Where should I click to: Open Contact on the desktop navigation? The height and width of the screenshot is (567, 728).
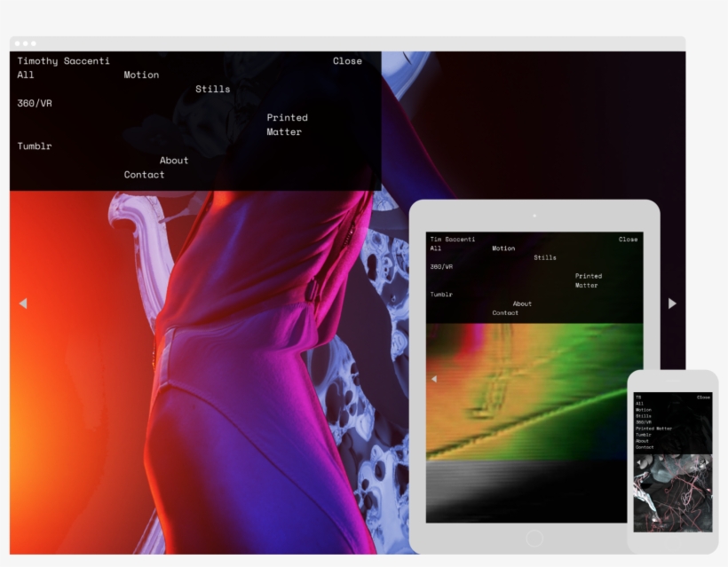pos(144,175)
